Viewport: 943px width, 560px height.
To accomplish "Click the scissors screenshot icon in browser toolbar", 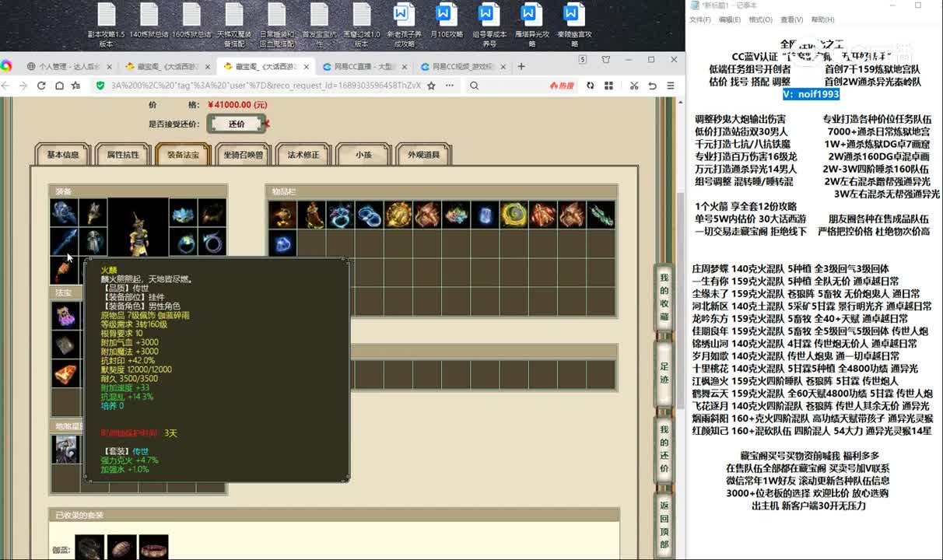I will pos(634,86).
